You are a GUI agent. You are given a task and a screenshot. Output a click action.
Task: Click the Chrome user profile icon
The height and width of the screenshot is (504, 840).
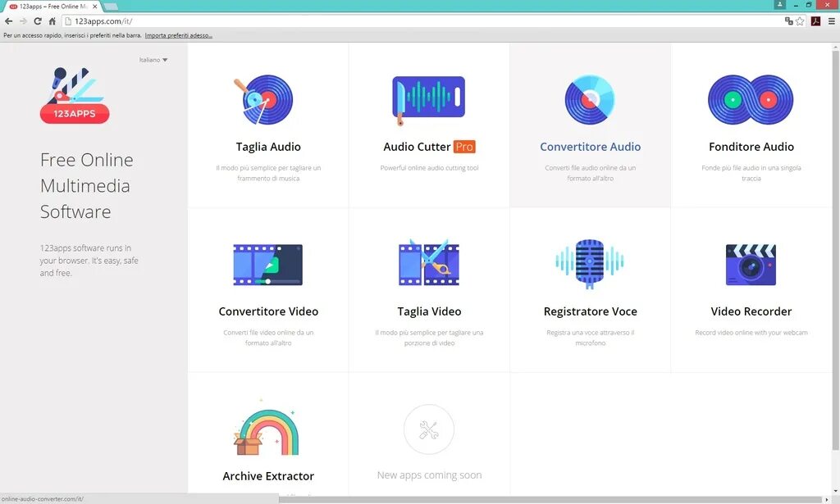[x=780, y=4]
